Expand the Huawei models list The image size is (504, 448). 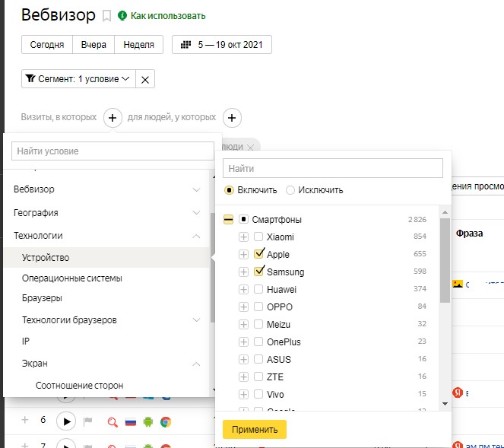point(243,290)
